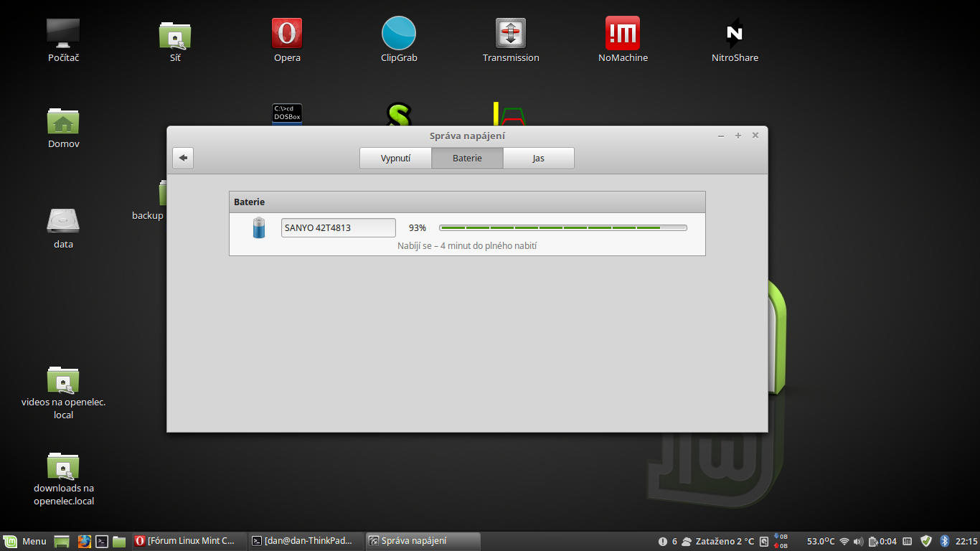The height and width of the screenshot is (551, 980).
Task: Click the Bluetooth tray icon
Action: (x=945, y=541)
